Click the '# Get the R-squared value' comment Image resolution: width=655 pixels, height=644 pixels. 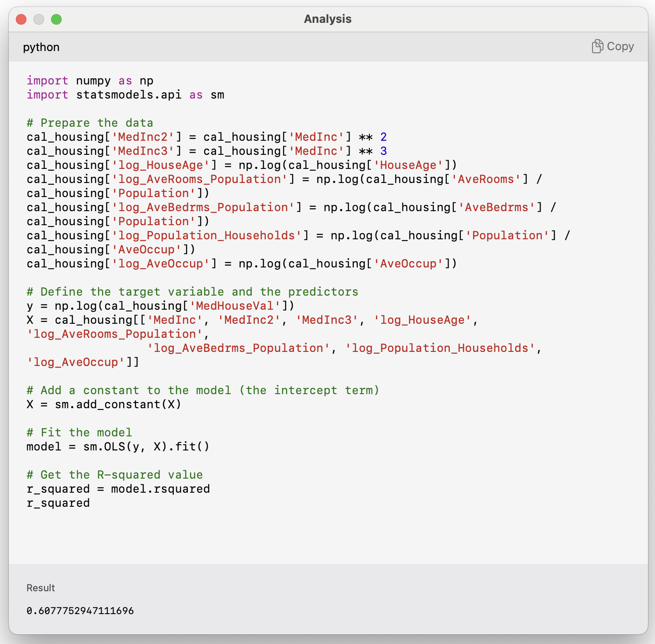point(114,475)
